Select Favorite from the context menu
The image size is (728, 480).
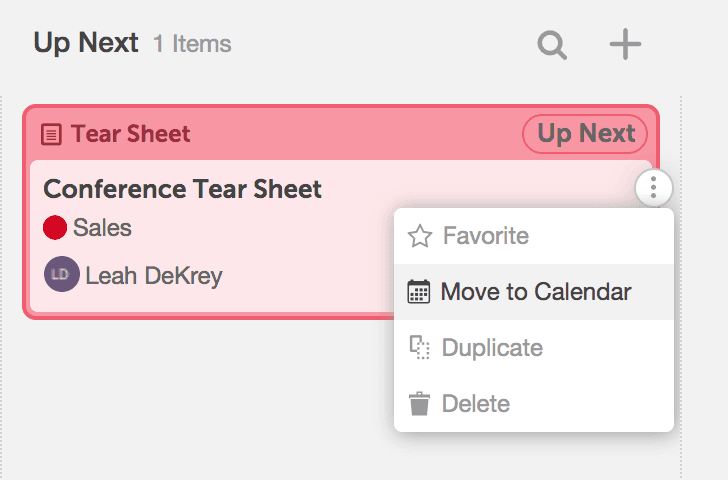(486, 237)
